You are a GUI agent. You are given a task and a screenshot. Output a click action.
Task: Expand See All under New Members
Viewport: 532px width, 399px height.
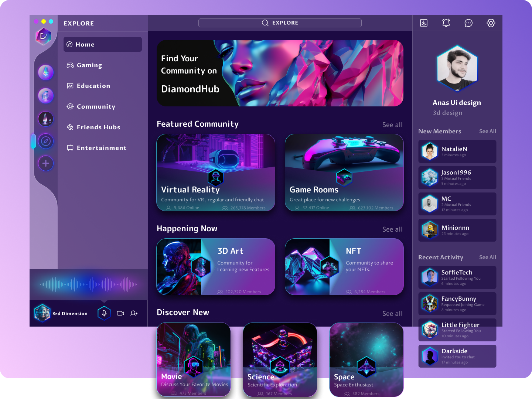point(487,131)
